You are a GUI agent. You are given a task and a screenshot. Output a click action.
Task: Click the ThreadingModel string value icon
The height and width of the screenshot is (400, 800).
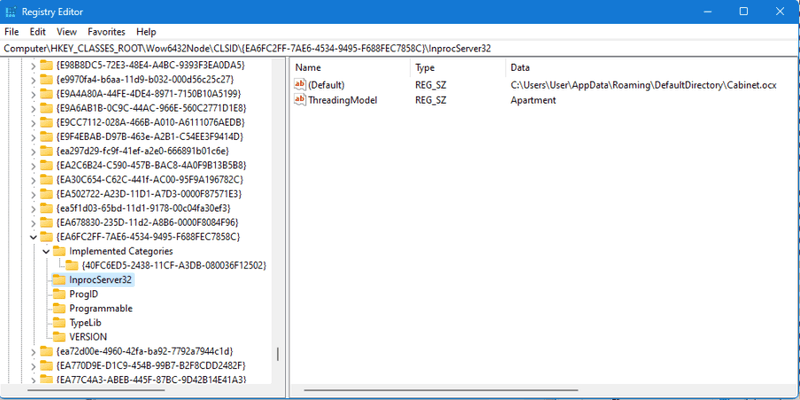click(x=299, y=101)
